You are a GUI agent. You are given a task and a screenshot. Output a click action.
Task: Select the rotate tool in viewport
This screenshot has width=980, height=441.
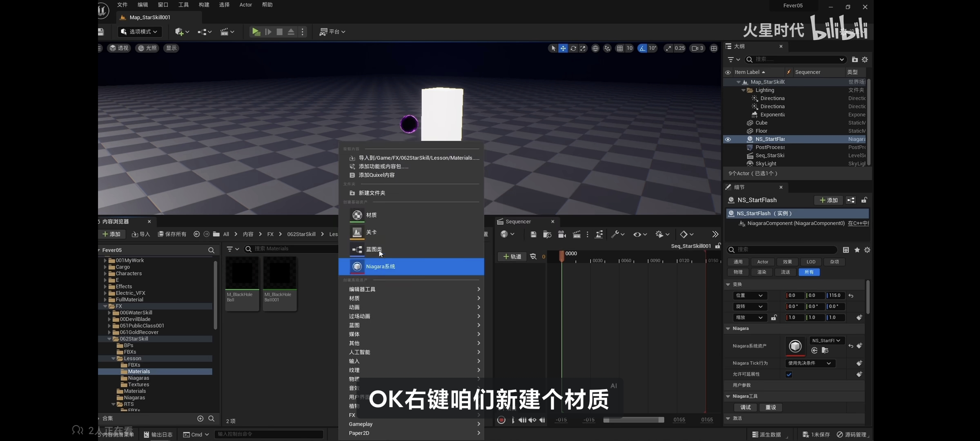point(573,48)
